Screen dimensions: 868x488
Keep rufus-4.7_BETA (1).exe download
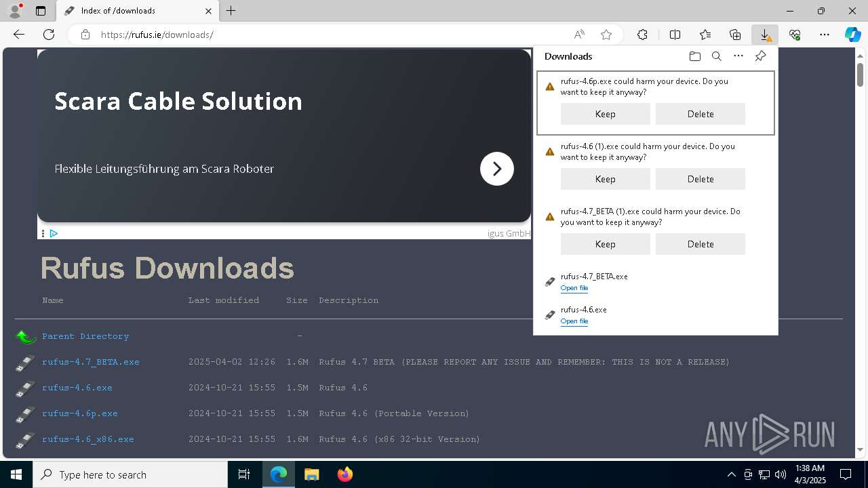click(x=606, y=244)
